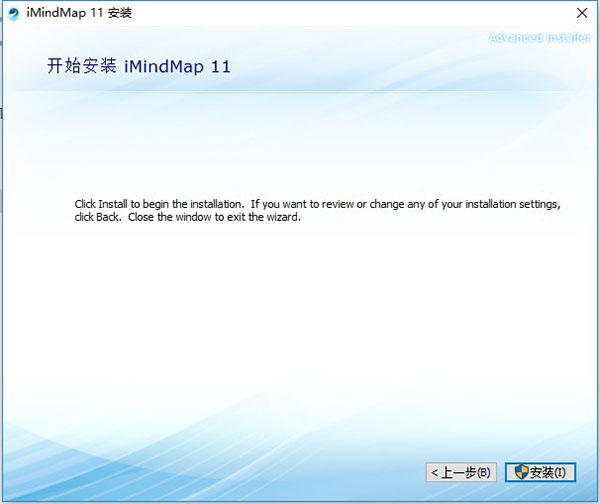Click the UAC shield icon on install button

tap(521, 472)
